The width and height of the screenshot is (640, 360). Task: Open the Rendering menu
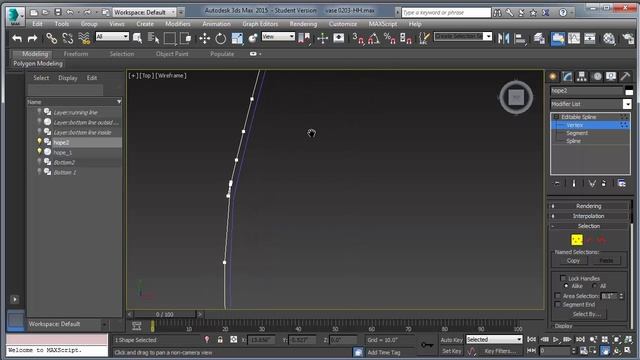point(303,24)
